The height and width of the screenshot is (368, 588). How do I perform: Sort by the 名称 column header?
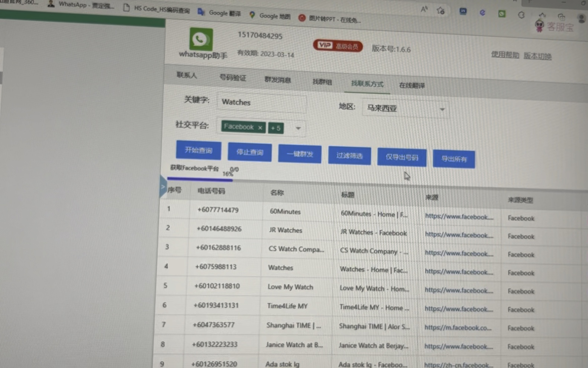[277, 192]
